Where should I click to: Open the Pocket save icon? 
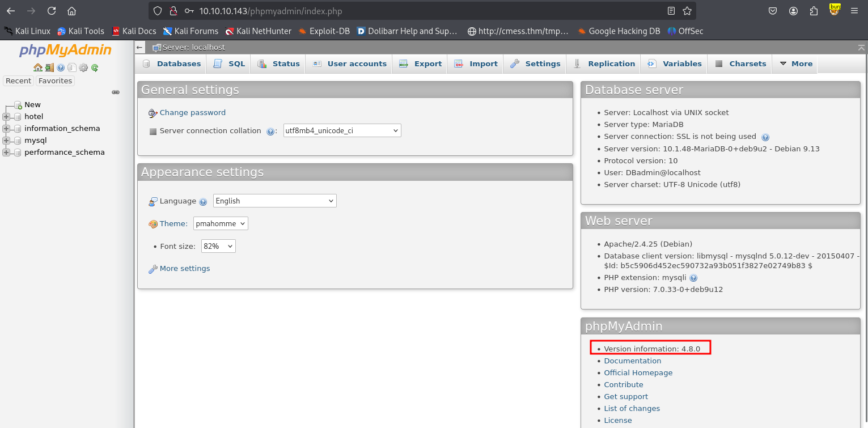pos(773,11)
